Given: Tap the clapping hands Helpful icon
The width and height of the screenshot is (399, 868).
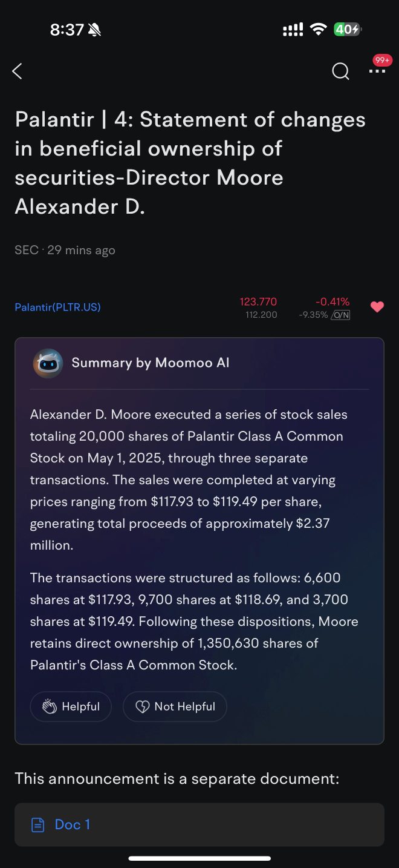Looking at the screenshot, I should click(49, 706).
